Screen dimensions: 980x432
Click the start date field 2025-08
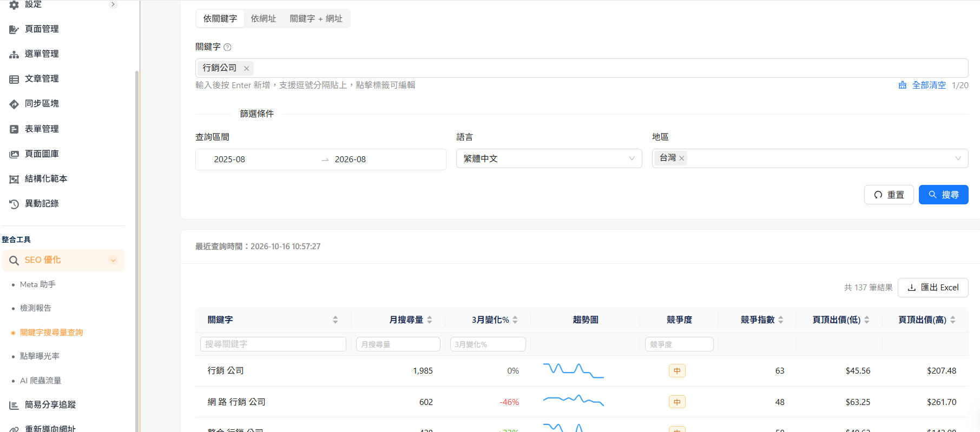click(229, 159)
